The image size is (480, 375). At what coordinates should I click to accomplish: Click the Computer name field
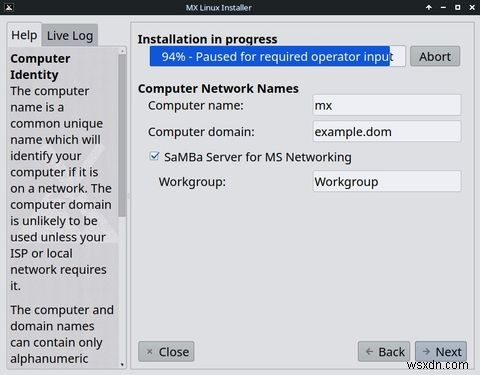387,105
